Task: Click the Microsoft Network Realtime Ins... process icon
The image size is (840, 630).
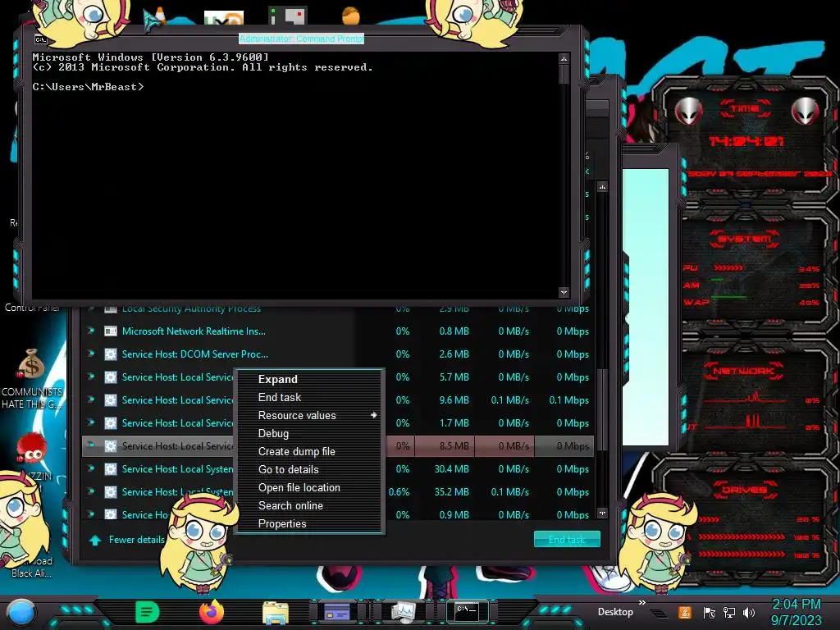Action: pos(111,331)
